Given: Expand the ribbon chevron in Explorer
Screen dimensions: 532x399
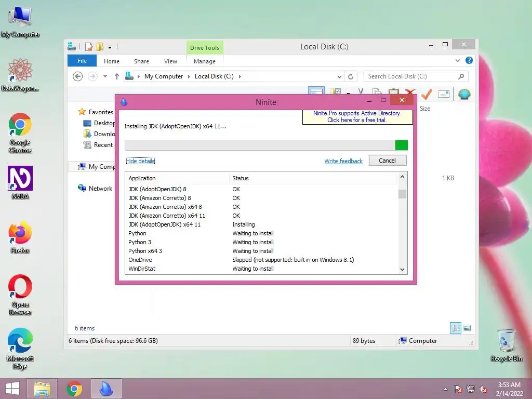Looking at the screenshot, I should point(457,60).
